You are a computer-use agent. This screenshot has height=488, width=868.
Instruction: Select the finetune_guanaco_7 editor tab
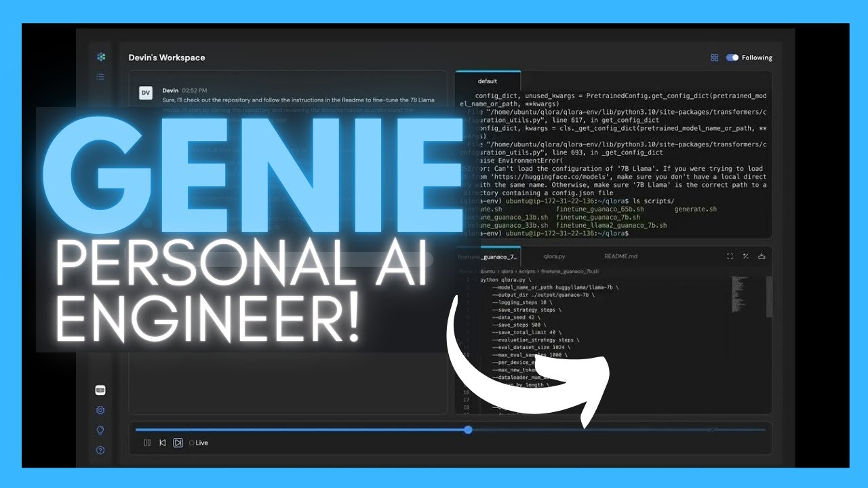click(488, 257)
